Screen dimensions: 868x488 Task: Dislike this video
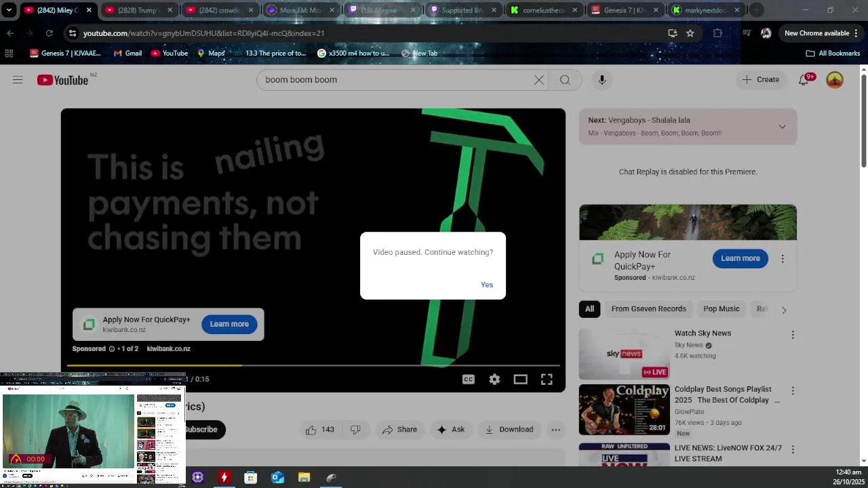click(355, 430)
